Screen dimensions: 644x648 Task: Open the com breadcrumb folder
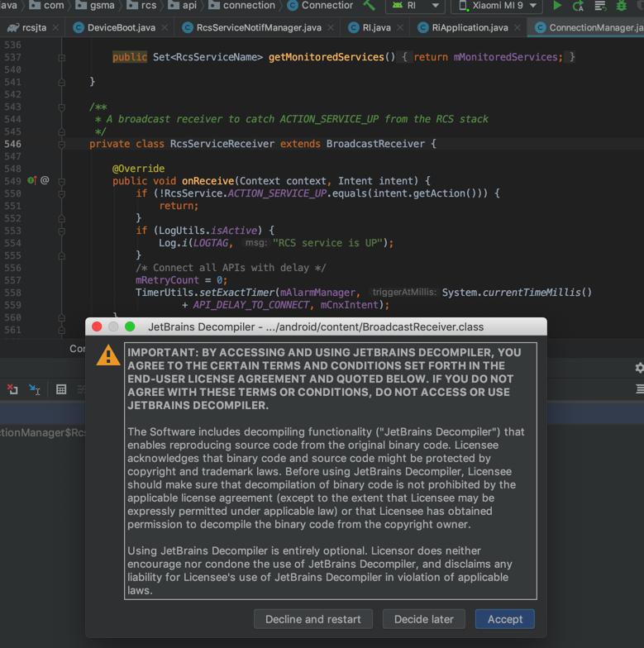(x=46, y=5)
